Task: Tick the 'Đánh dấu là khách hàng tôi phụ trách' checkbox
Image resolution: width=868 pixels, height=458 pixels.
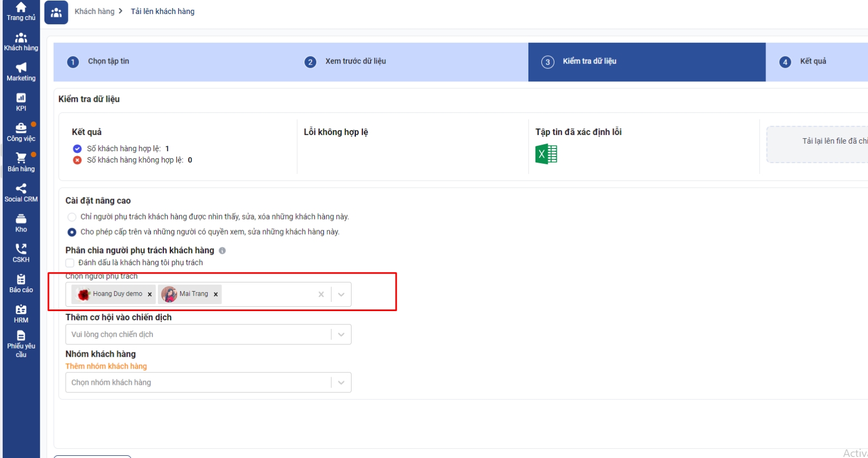Action: point(70,263)
